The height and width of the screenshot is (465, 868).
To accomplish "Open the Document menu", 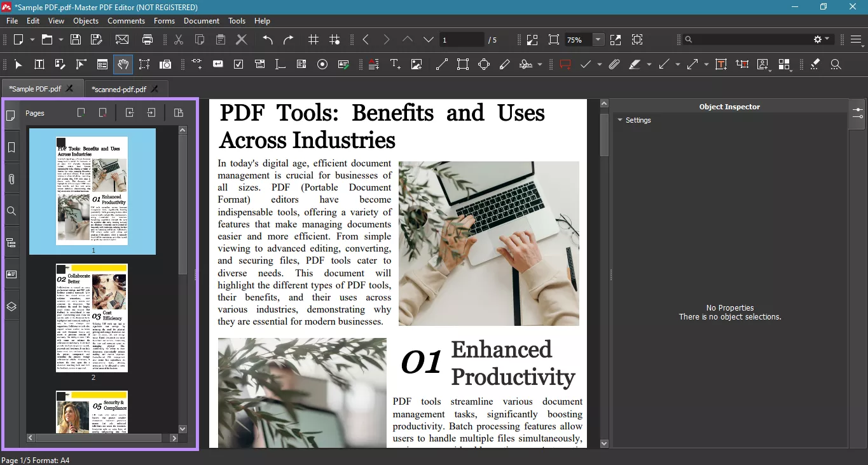I will point(202,21).
